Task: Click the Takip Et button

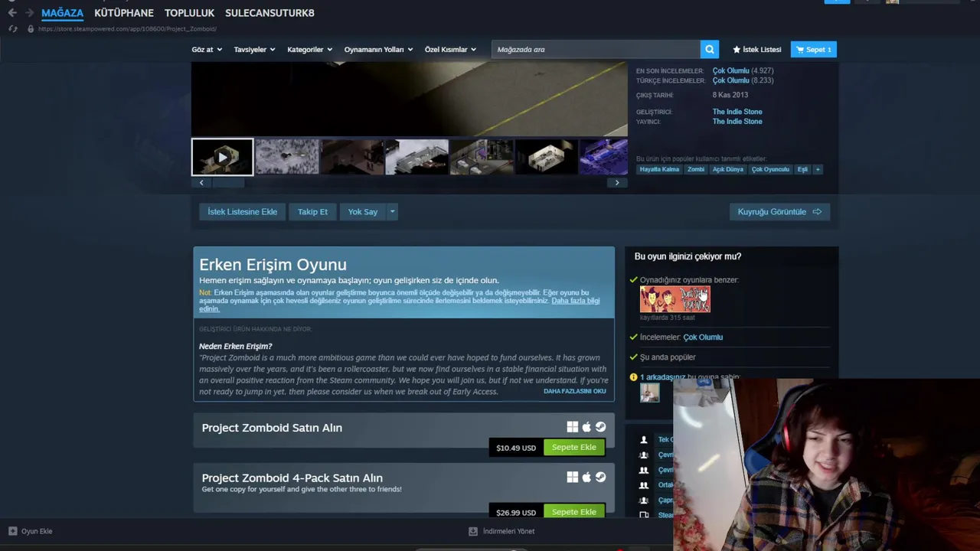Action: 312,212
